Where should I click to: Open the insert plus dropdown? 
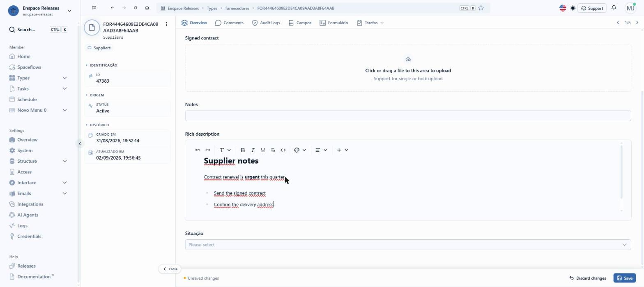(343, 150)
